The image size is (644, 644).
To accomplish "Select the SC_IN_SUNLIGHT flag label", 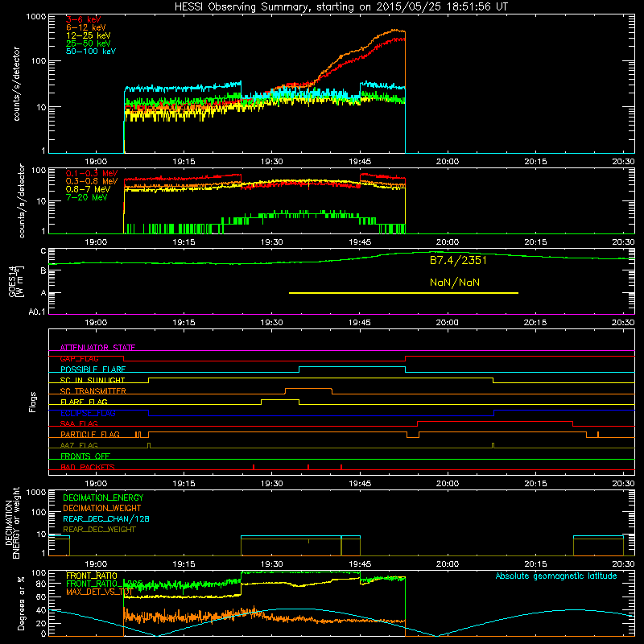I will (x=93, y=380).
